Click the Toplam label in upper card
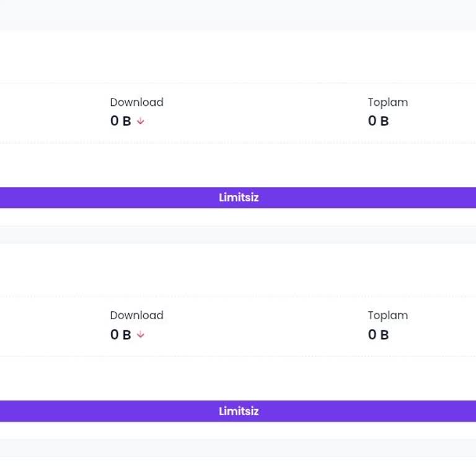This screenshot has height=476, width=476. coord(387,102)
